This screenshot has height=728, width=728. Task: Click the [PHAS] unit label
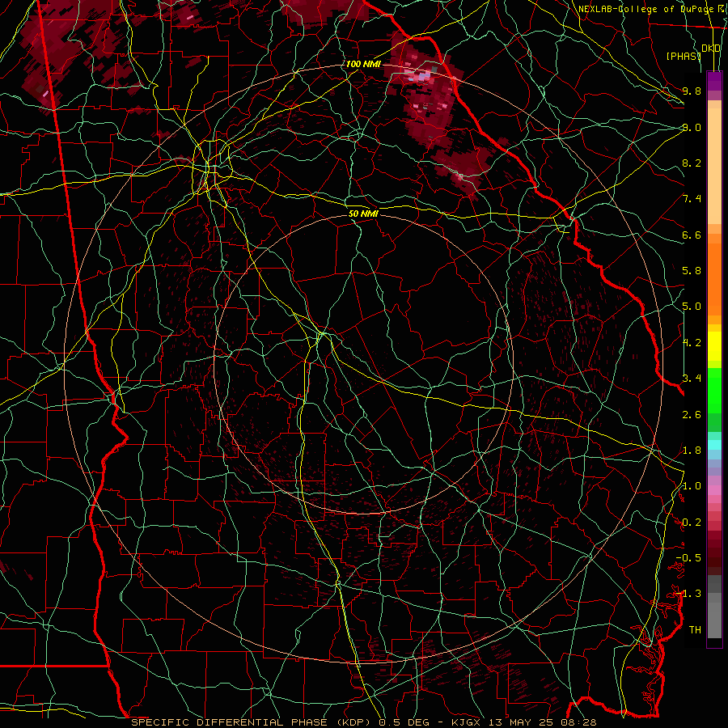(x=684, y=56)
